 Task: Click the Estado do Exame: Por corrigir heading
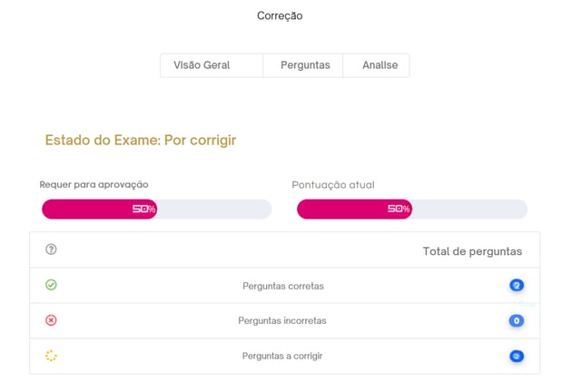click(x=141, y=140)
